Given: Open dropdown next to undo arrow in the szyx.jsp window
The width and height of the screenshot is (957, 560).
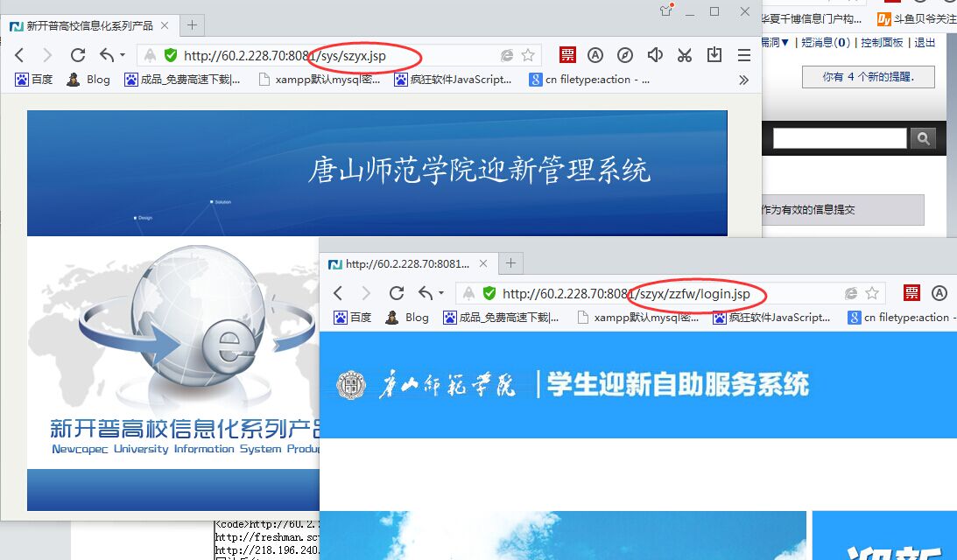Looking at the screenshot, I should click(123, 55).
